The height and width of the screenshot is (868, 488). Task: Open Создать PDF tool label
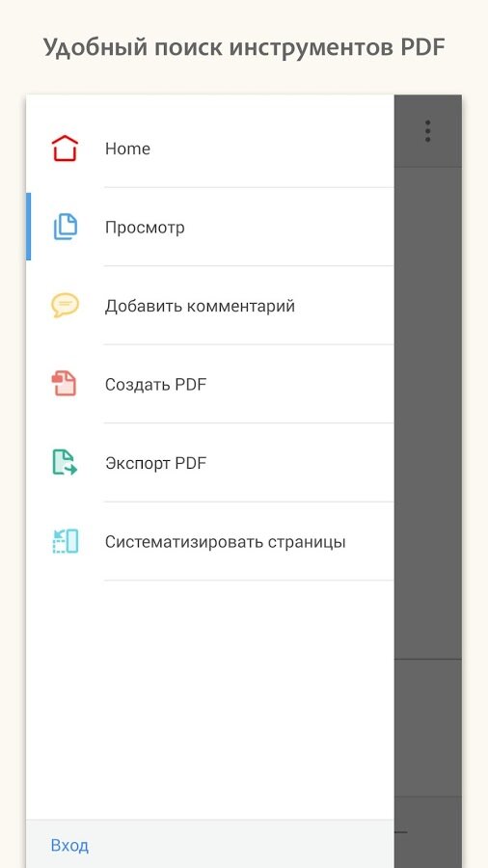(x=155, y=384)
